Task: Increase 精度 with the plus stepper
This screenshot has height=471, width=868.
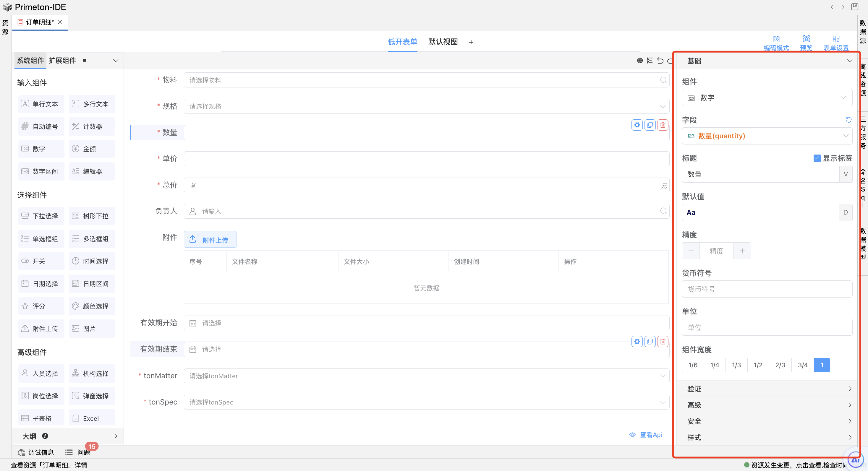Action: click(x=742, y=251)
